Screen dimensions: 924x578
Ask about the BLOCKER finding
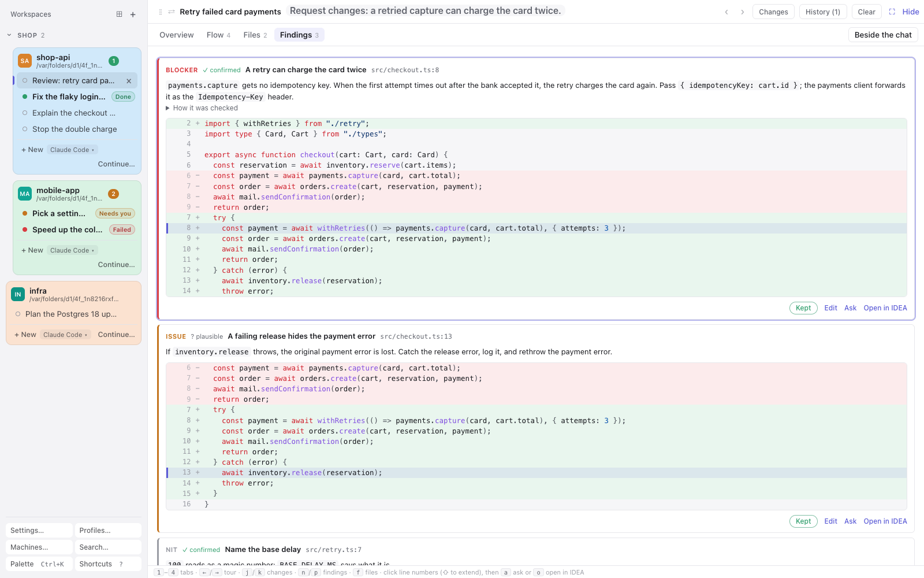point(850,308)
